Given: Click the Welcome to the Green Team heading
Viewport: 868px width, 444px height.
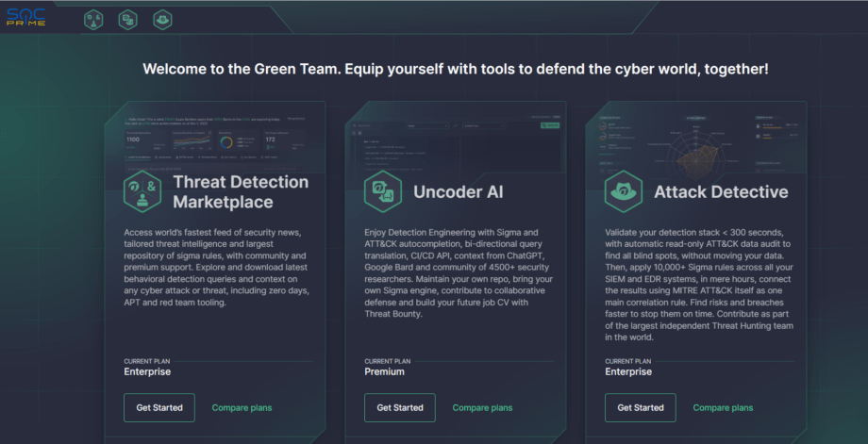Looking at the screenshot, I should (456, 69).
